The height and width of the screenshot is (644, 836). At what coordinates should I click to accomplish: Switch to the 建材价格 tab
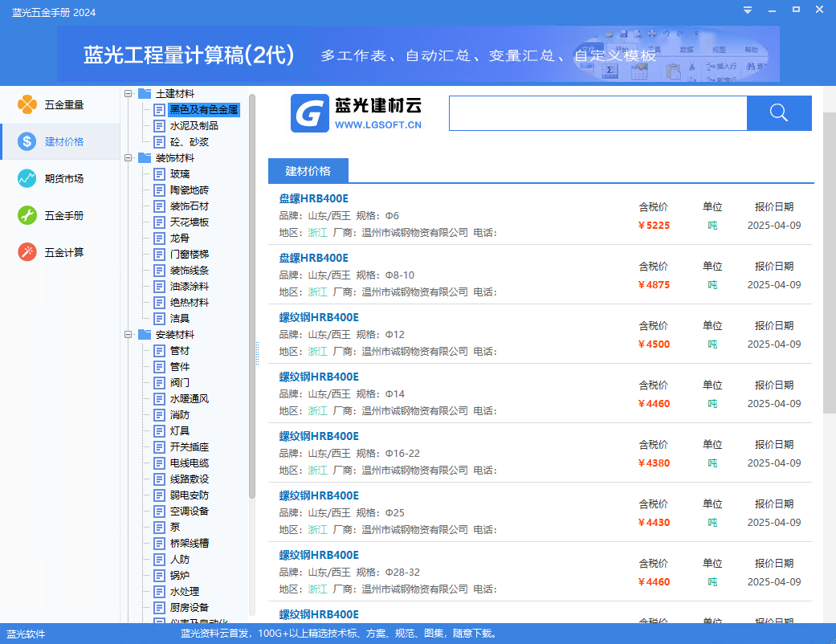[308, 171]
